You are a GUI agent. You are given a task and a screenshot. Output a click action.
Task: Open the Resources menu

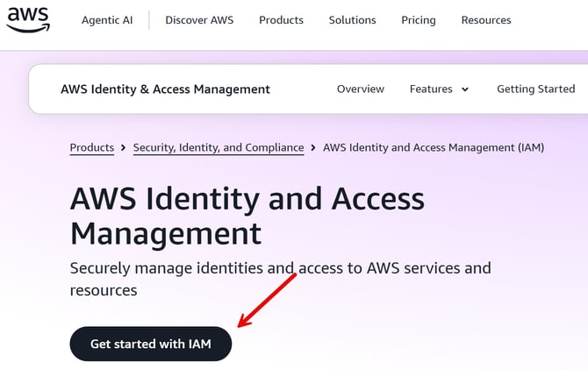point(486,20)
